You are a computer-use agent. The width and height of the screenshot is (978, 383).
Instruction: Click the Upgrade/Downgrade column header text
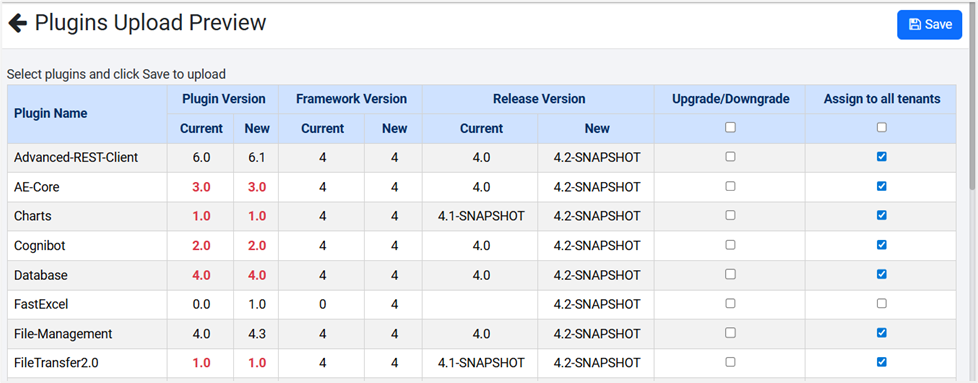(x=731, y=99)
